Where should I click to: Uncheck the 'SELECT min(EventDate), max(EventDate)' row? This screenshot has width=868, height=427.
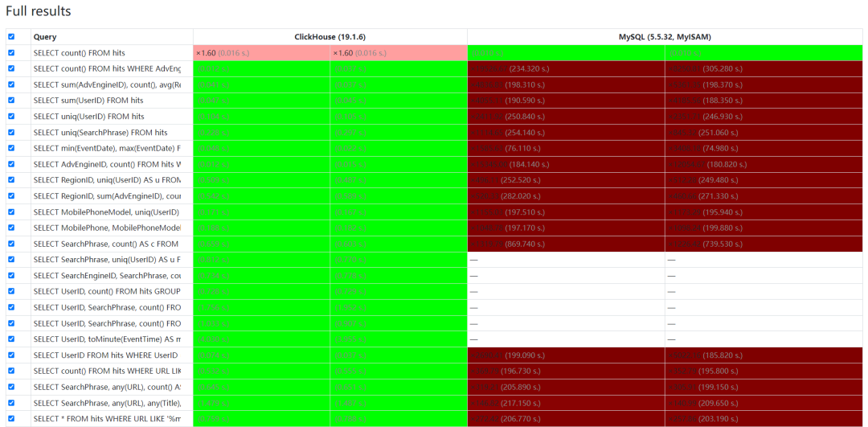point(11,149)
